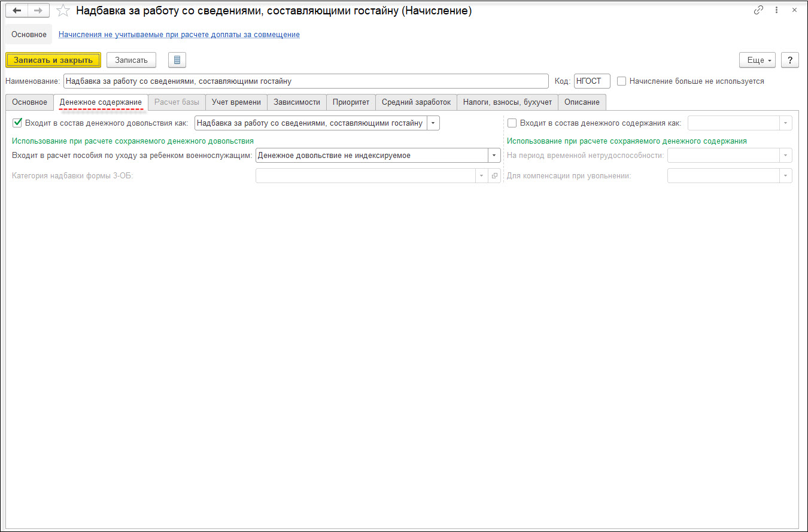Image resolution: width=808 pixels, height=532 pixels.
Task: Click heading Использование при расчете сохраняемого денежного довольствия
Action: coord(133,141)
